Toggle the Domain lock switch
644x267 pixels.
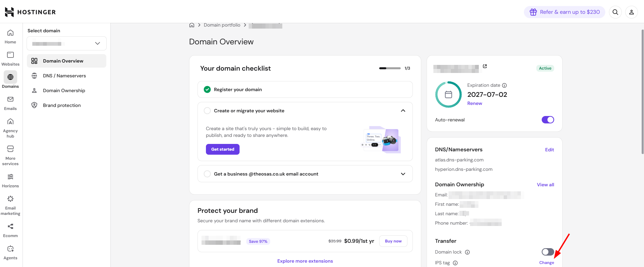[x=548, y=252]
